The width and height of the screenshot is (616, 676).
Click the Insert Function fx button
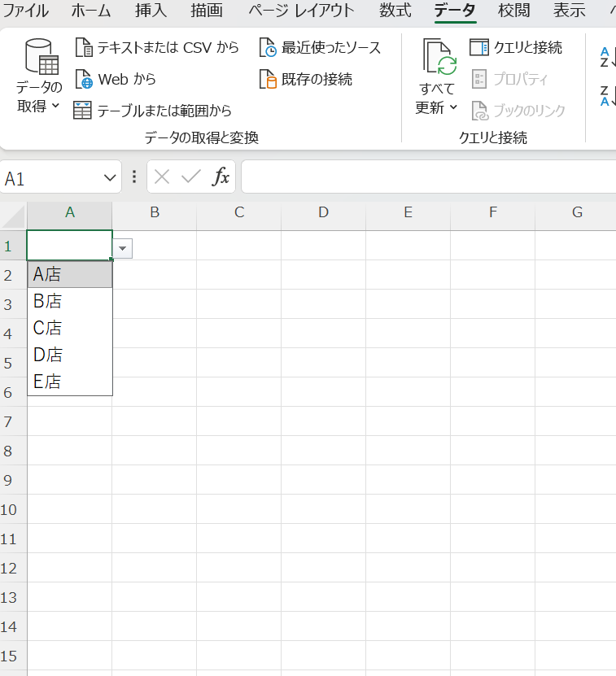point(221,177)
